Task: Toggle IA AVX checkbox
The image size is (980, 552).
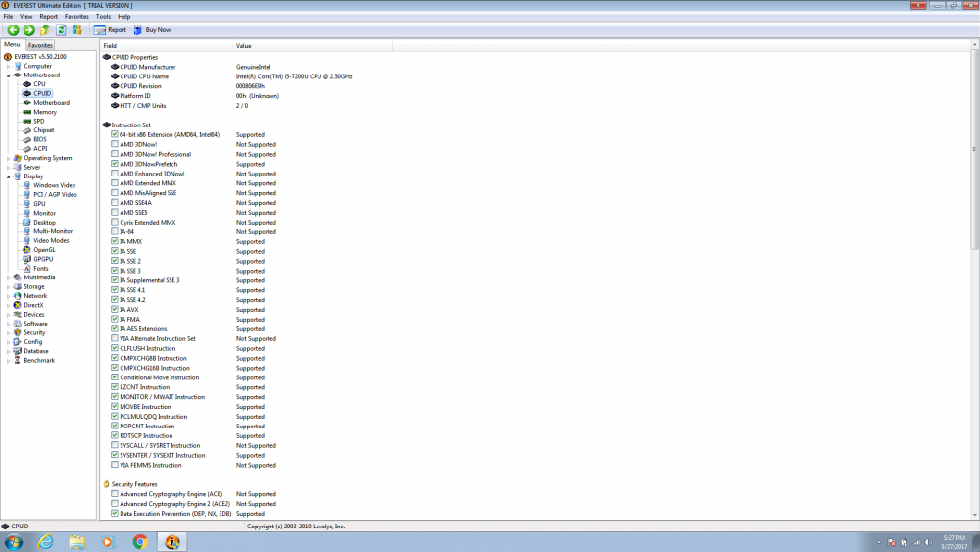Action: pos(115,309)
